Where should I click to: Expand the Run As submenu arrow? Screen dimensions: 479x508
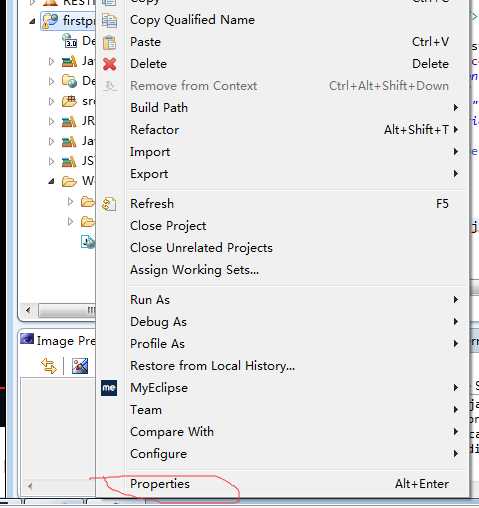[456, 300]
